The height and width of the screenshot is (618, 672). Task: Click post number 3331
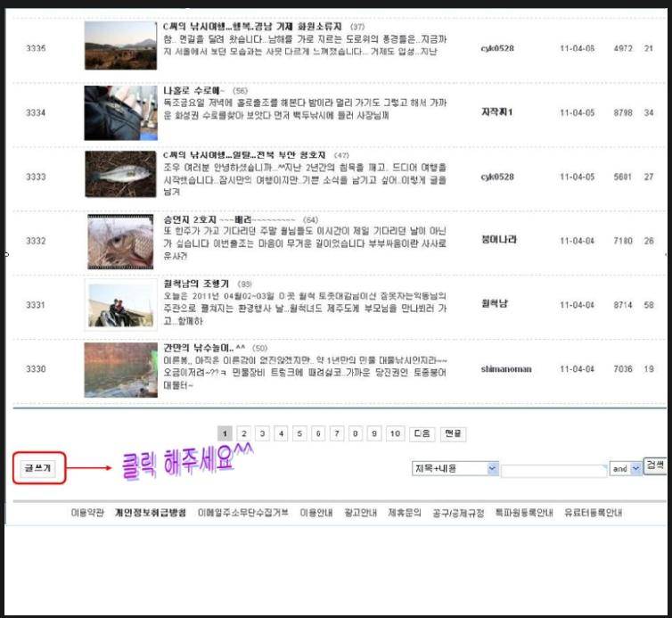tap(36, 305)
